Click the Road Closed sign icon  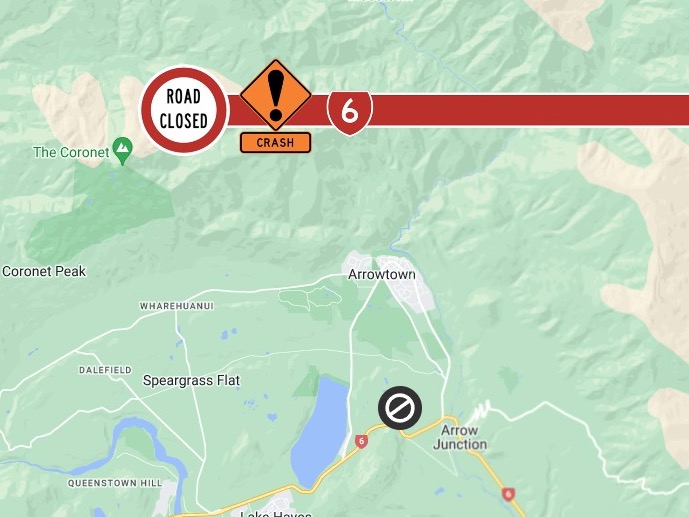[184, 109]
